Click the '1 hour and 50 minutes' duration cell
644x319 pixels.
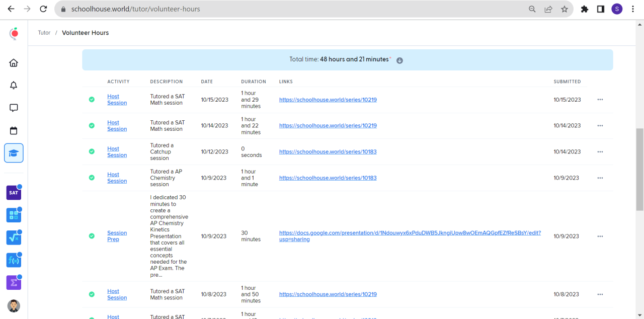coord(251,294)
